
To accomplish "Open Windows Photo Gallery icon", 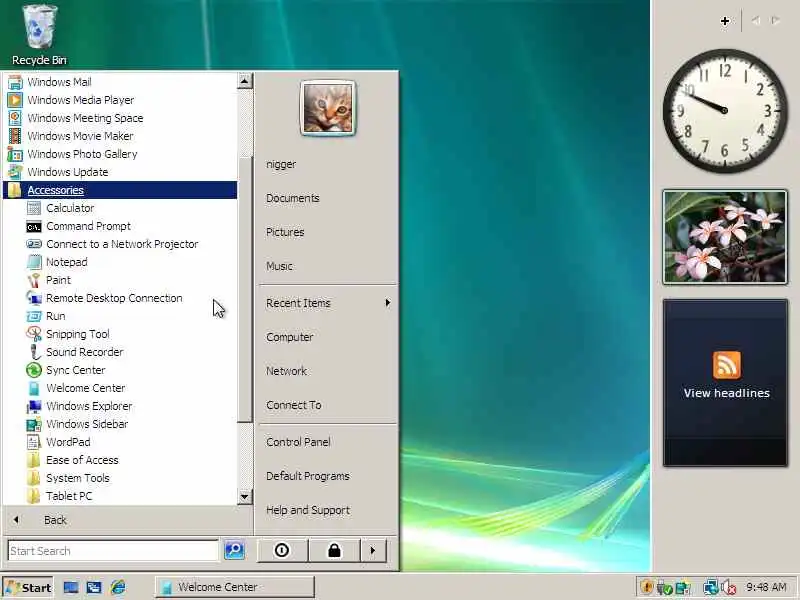I will pos(15,154).
